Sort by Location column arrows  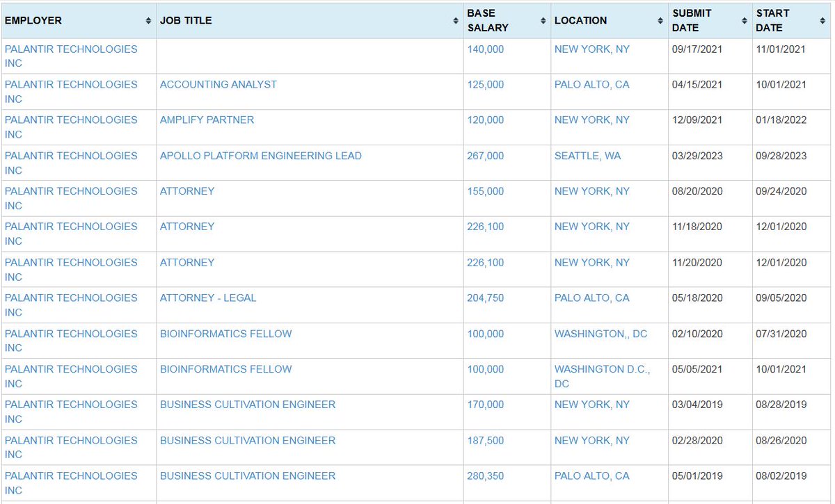(x=660, y=21)
